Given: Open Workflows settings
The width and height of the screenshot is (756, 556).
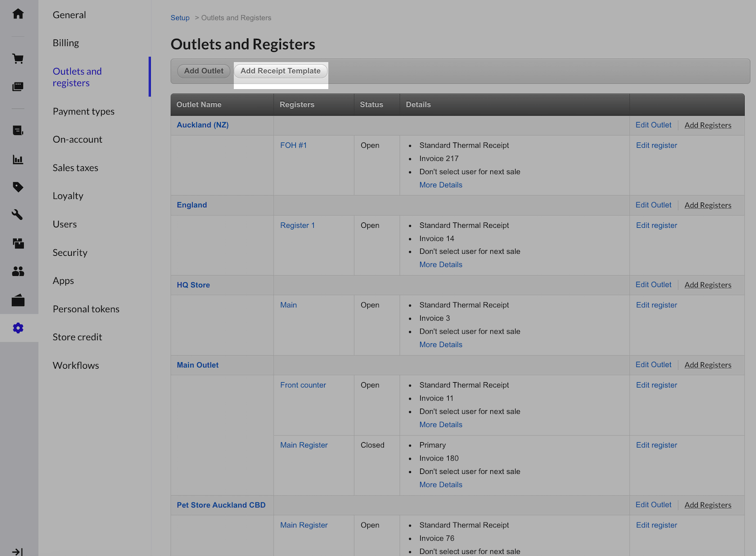Looking at the screenshot, I should pos(76,365).
